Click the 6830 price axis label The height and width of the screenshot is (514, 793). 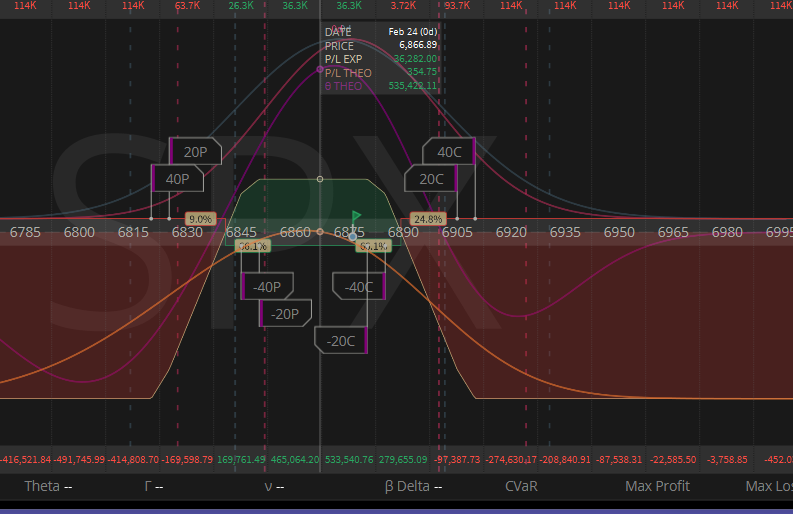click(x=187, y=232)
